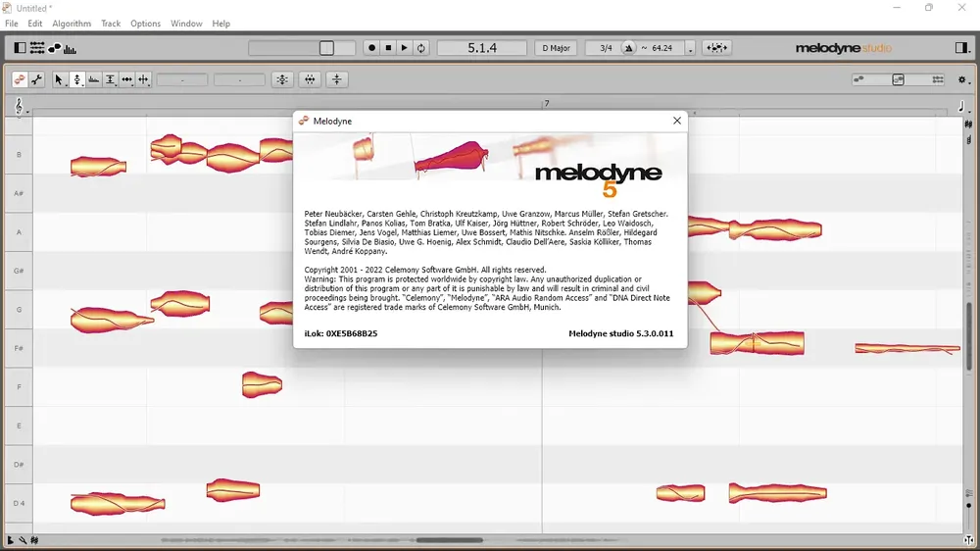Open the Sound Editor spectrum icon
Viewport: 980px width, 551px height.
pyautogui.click(x=70, y=49)
